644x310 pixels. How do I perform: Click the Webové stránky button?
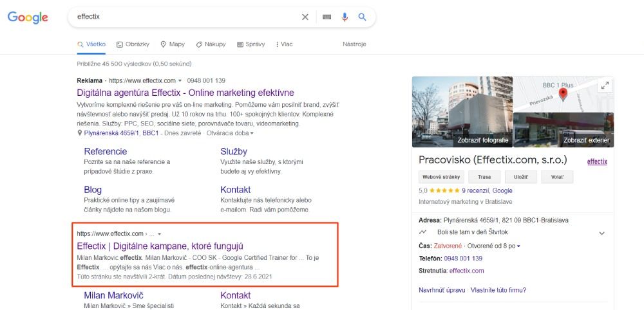point(441,177)
